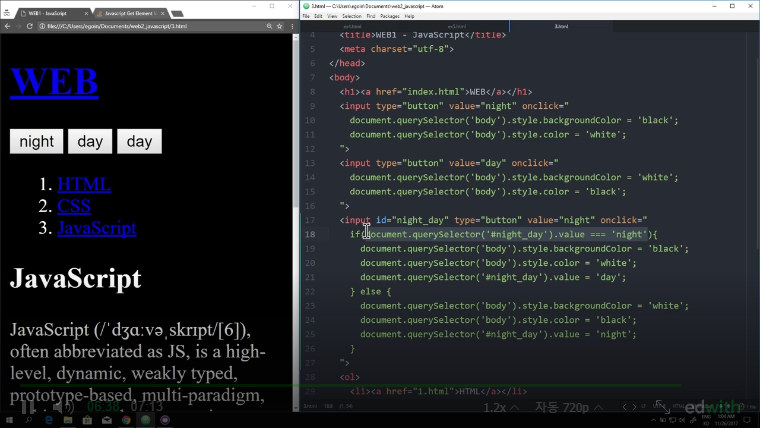The width and height of the screenshot is (760, 428).
Task: Open a new Chrome tab
Action: 177,14
